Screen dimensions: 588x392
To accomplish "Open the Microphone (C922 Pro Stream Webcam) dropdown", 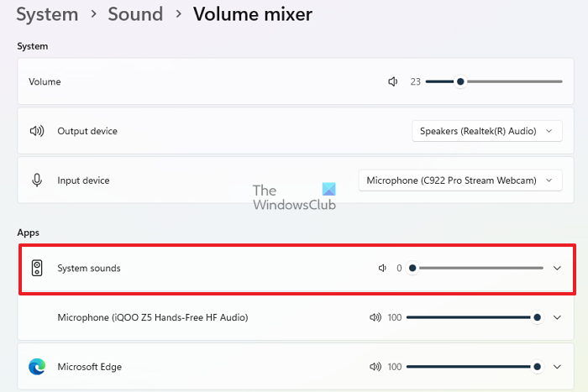I will click(459, 180).
